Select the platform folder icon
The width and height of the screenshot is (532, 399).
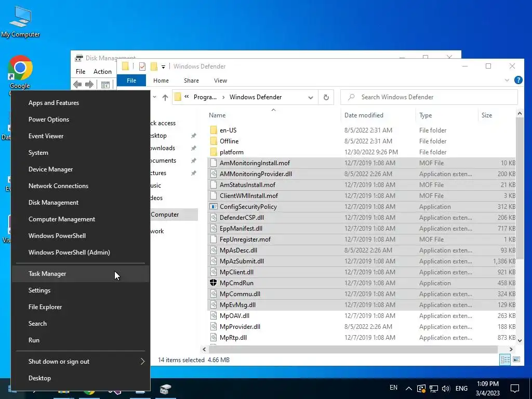pos(214,152)
